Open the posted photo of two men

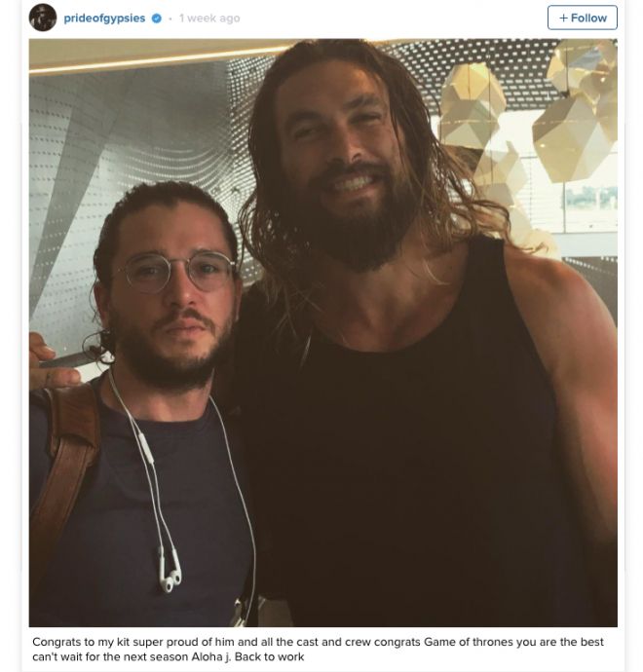[323, 332]
